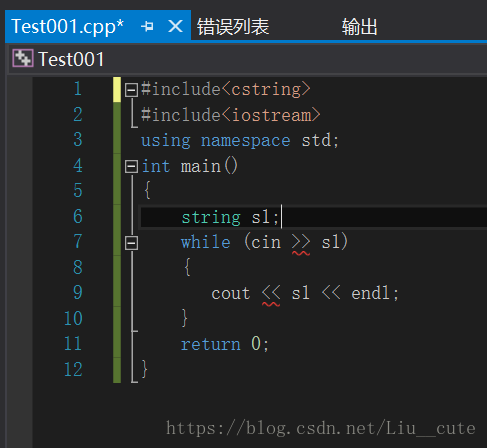The height and width of the screenshot is (448, 487).
Task: Open the Test001 scope dropdown
Action: pyautogui.click(x=247, y=59)
